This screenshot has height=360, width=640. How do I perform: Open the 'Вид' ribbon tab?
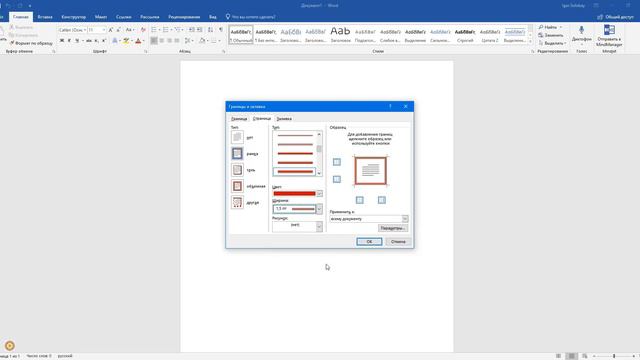click(x=213, y=17)
